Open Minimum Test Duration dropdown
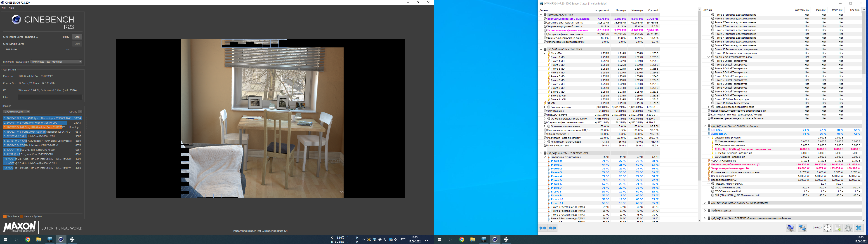This screenshot has height=244, width=868. 56,62
